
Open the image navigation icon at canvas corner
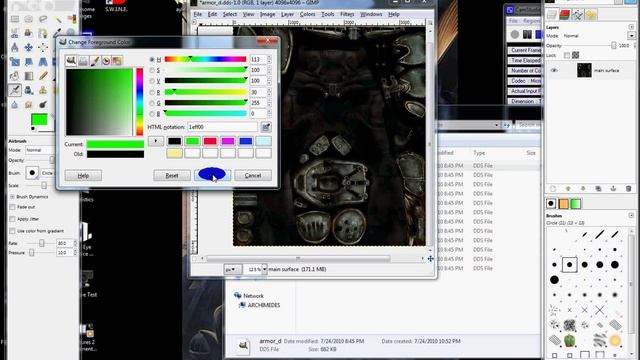[430, 258]
